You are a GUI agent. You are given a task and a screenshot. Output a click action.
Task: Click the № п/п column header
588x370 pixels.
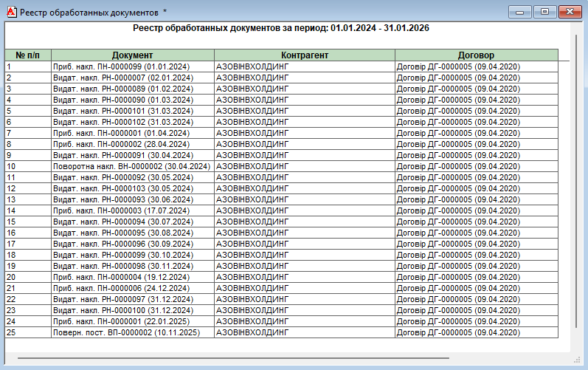[x=27, y=55]
